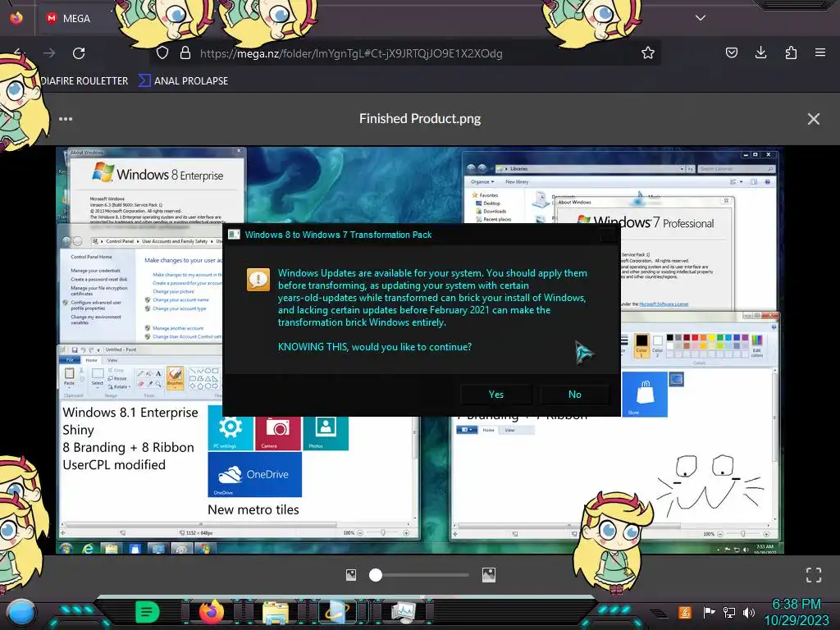Open File Explorer from the taskbar

pos(276,613)
